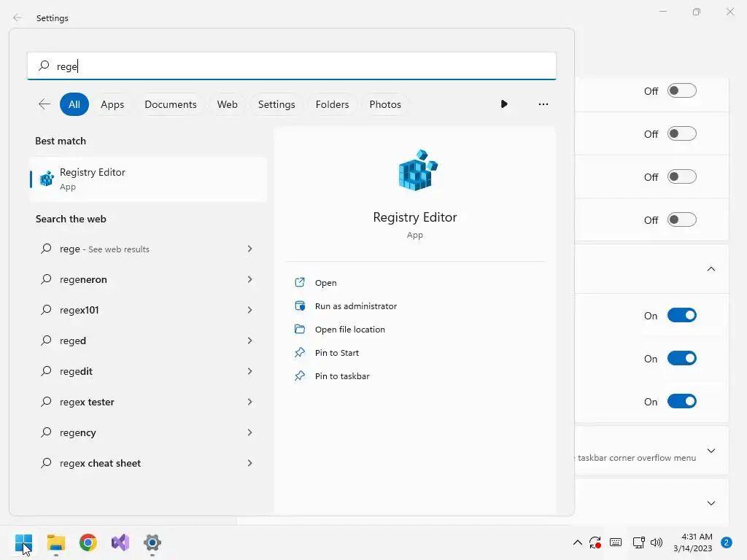Toggle the third Off switch in Settings
This screenshot has width=747, height=560.
(682, 176)
